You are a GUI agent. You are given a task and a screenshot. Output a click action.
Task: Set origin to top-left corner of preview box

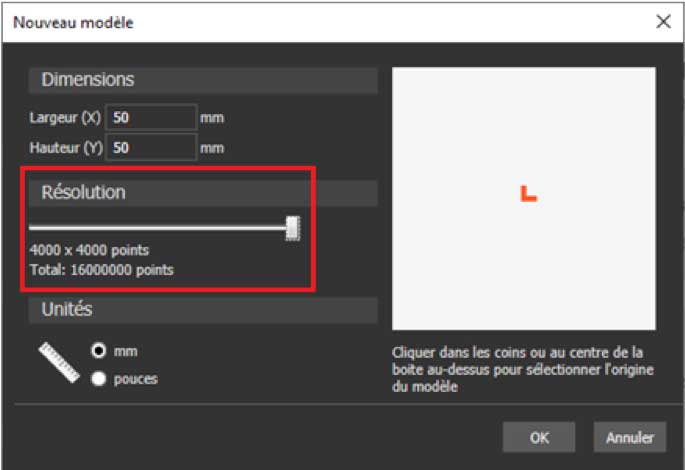coord(399,75)
